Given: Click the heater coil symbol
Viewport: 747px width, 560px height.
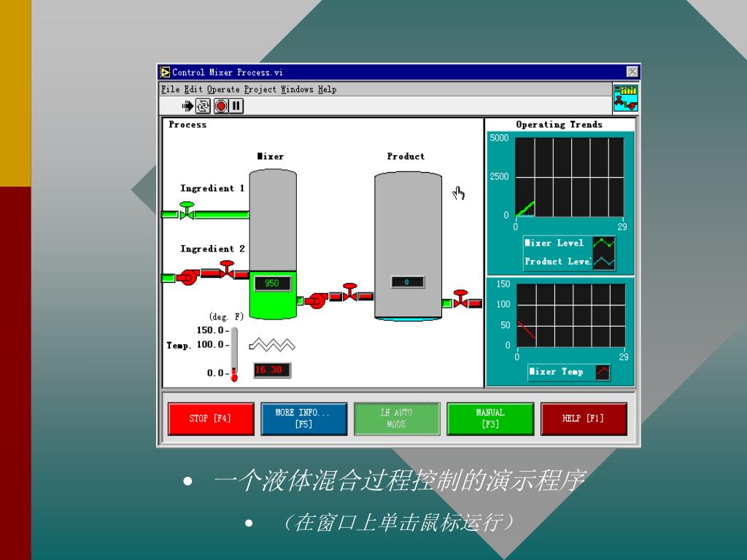Looking at the screenshot, I should click(x=272, y=344).
